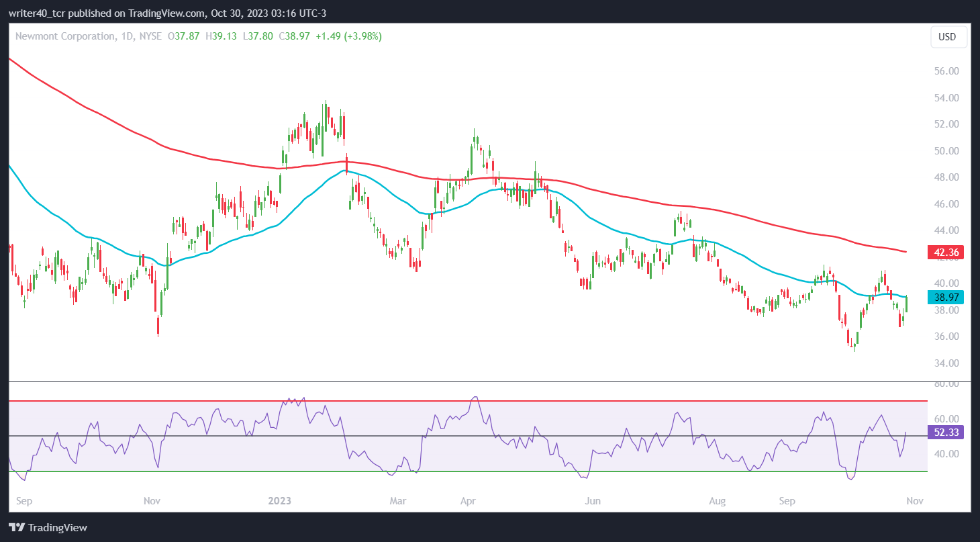Viewport: 980px width, 542px height.
Task: Click the TradingView logo icon
Action: 15,527
